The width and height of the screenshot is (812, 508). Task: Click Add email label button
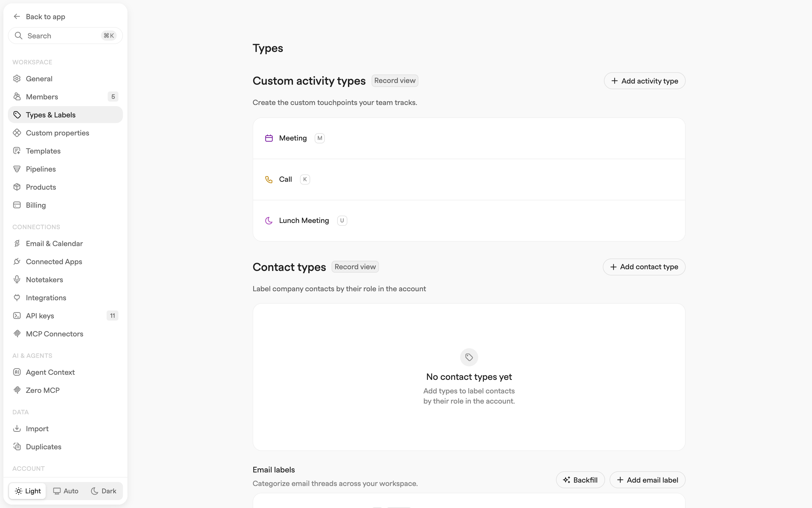point(647,480)
